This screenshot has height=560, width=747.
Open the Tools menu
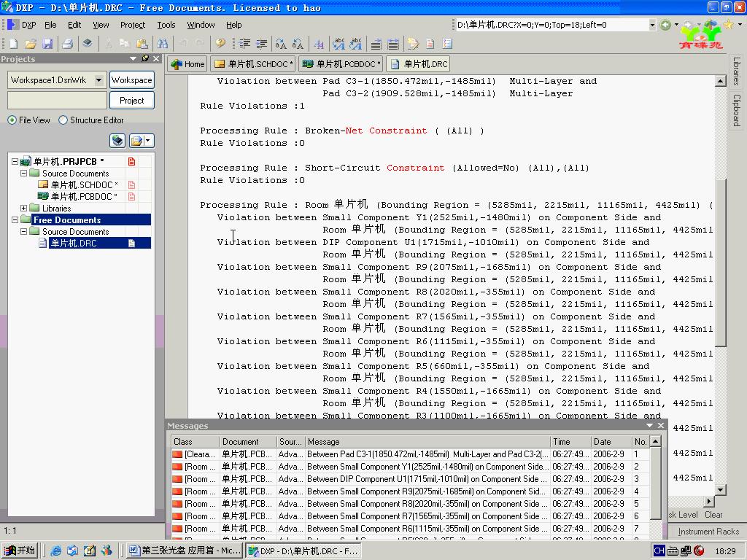(x=166, y=25)
